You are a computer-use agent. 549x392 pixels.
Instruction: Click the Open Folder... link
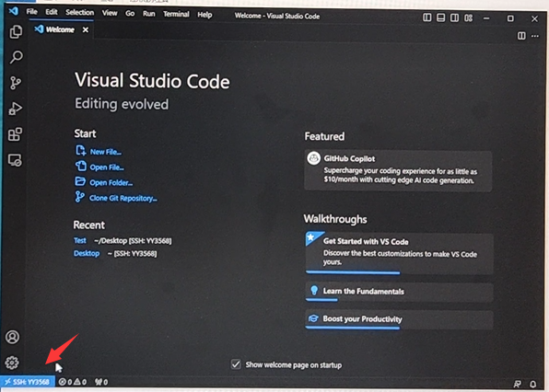pos(111,183)
